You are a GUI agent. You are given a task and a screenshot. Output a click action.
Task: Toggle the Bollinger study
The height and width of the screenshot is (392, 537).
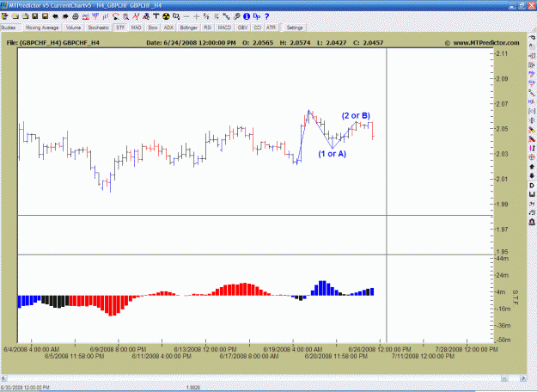tap(188, 28)
